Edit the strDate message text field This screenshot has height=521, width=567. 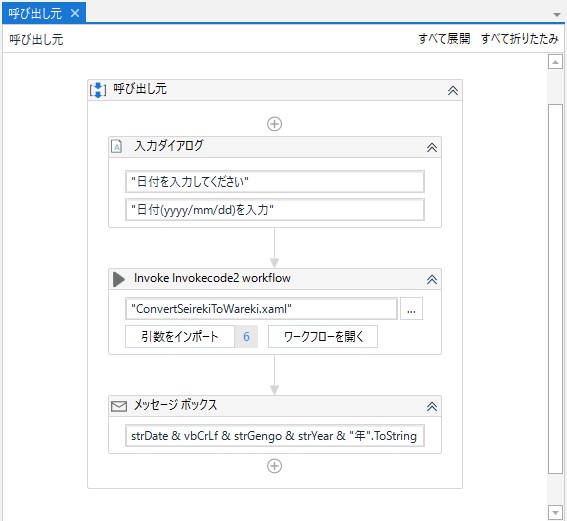point(275,436)
